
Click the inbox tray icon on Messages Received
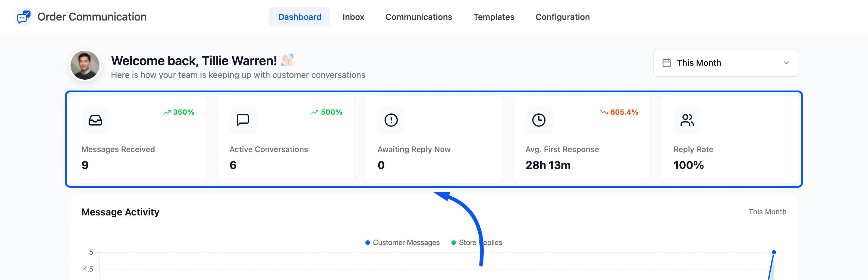click(95, 120)
